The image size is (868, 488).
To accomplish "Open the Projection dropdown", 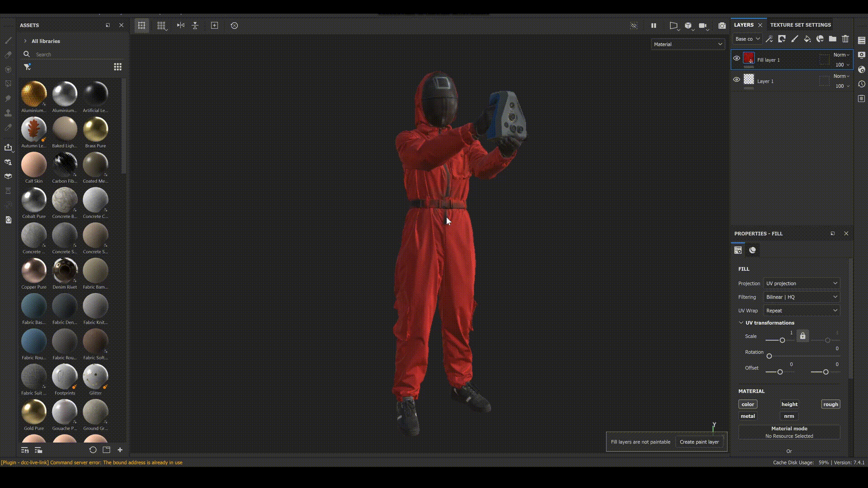I will [802, 283].
